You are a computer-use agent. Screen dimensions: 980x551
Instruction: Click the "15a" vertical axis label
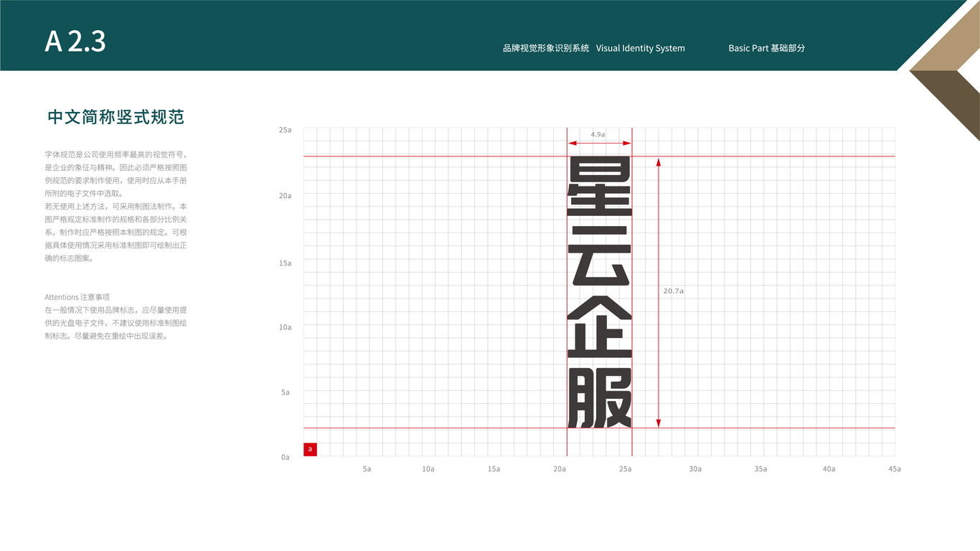(286, 263)
